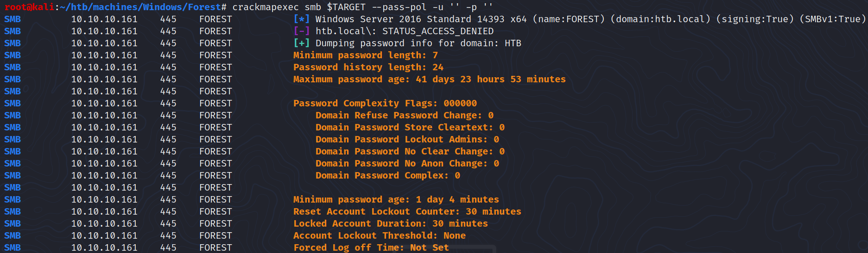The image size is (868, 253).
Task: Click the --pass-pol flag in command
Action: [399, 7]
